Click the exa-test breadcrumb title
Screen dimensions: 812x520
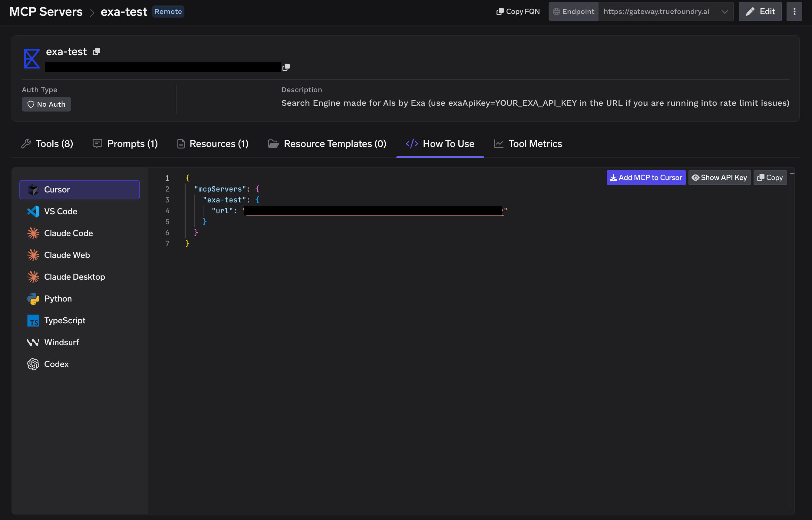click(124, 12)
